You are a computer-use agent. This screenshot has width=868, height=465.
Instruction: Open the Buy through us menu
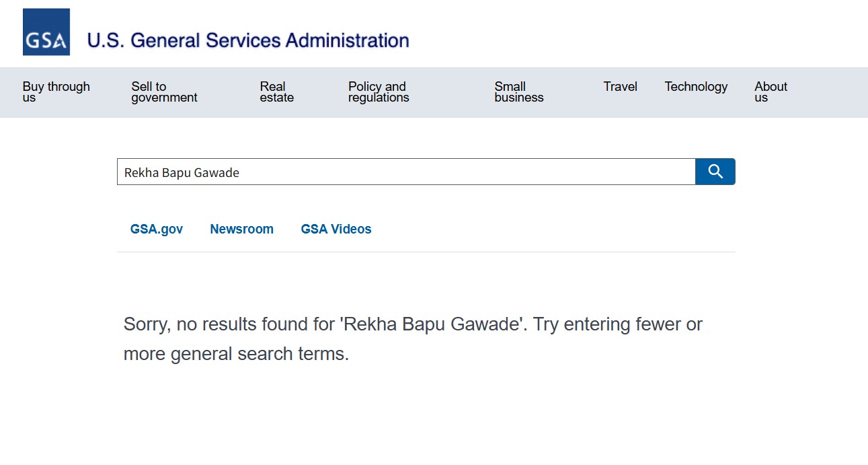(x=56, y=92)
